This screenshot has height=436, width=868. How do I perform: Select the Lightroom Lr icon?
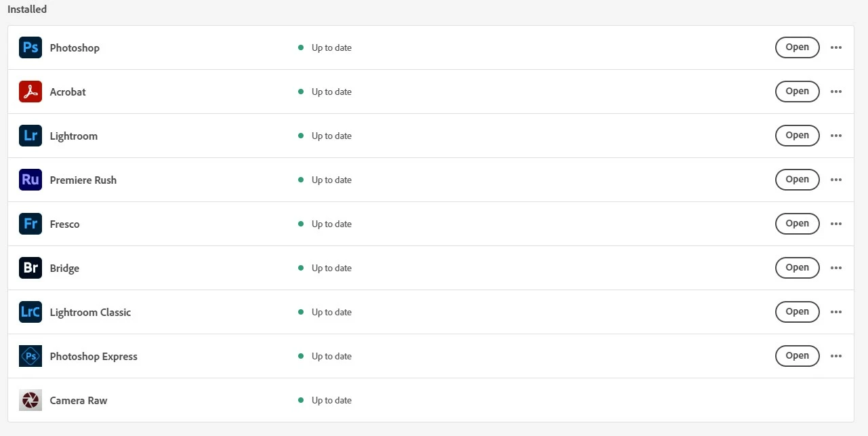[30, 136]
